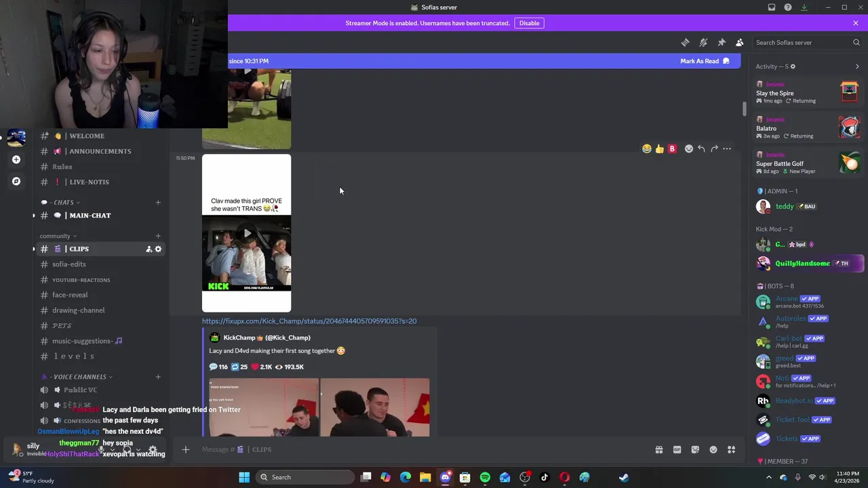Open the Inbox icon in title bar
This screenshot has height=488, width=868.
click(772, 7)
